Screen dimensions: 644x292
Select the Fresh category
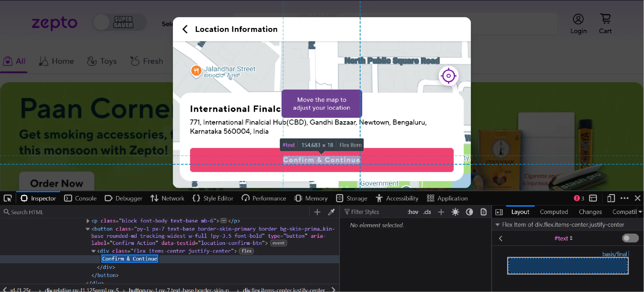pos(147,61)
